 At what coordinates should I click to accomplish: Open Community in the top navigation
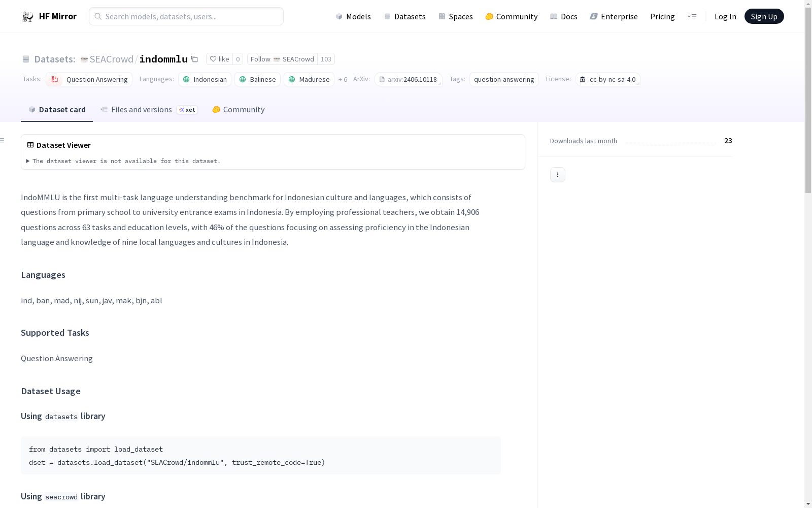tap(512, 16)
